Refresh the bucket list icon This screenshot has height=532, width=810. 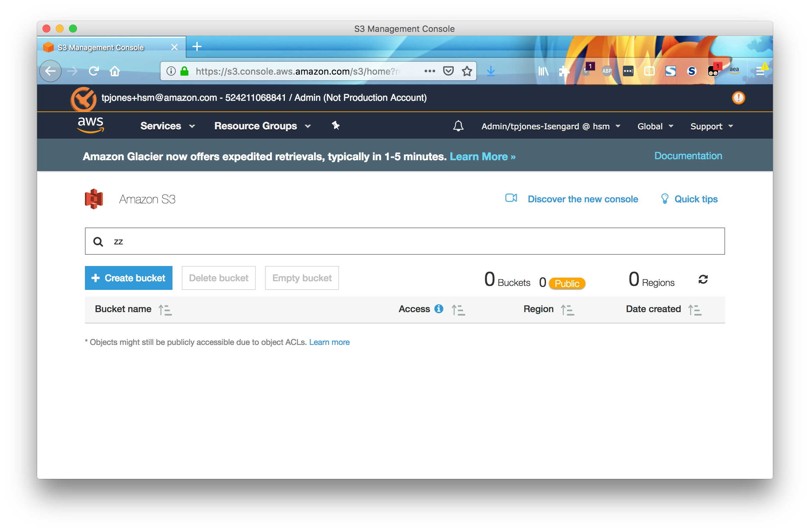[703, 280]
